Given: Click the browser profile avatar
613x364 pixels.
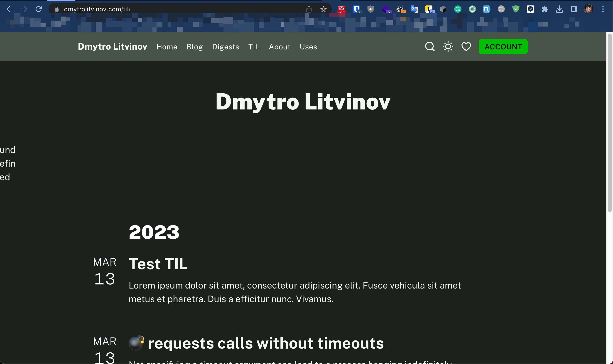Looking at the screenshot, I should coord(589,9).
